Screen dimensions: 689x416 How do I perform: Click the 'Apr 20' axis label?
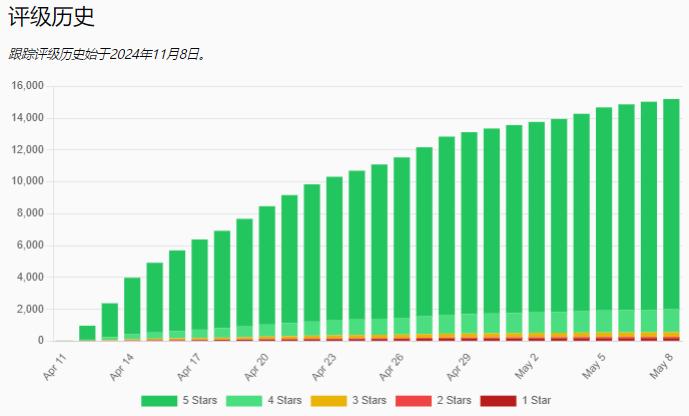pos(257,366)
